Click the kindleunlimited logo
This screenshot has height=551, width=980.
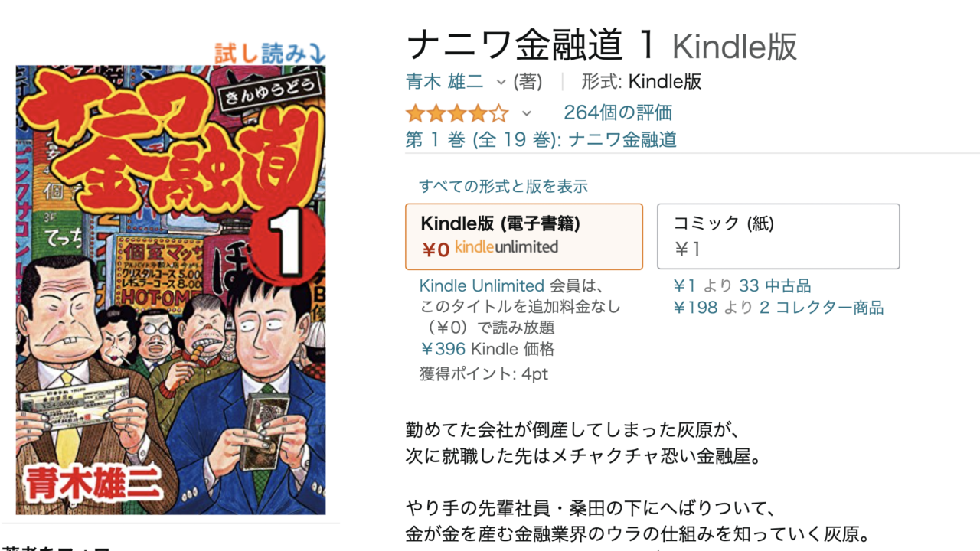tap(506, 247)
